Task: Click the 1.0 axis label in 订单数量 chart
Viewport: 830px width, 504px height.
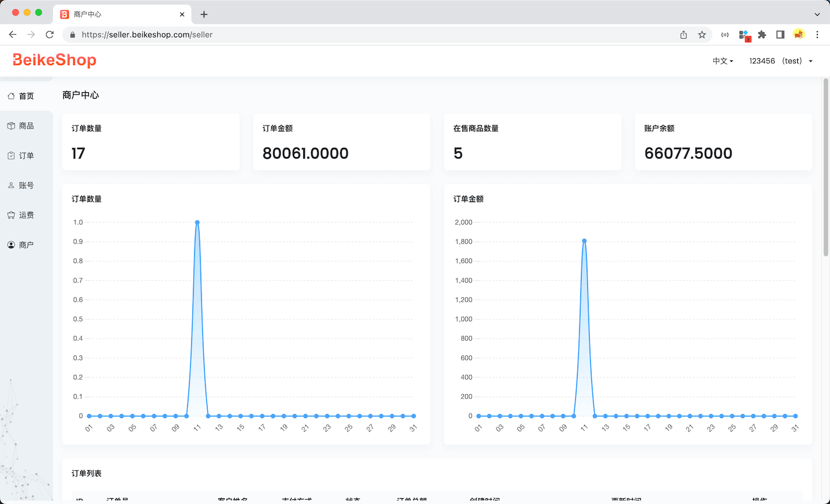Action: 78,222
